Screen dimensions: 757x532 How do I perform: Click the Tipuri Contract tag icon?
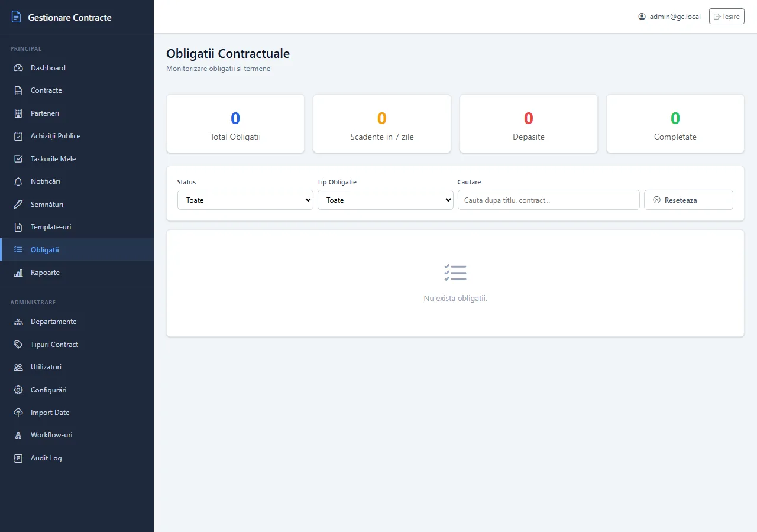coord(18,345)
